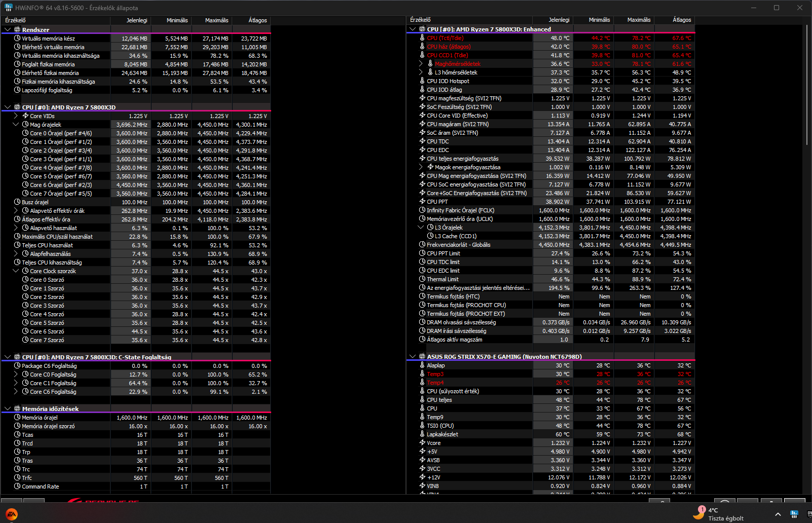Click the clock icon beside Command Rate
The image size is (812, 523).
(17, 487)
